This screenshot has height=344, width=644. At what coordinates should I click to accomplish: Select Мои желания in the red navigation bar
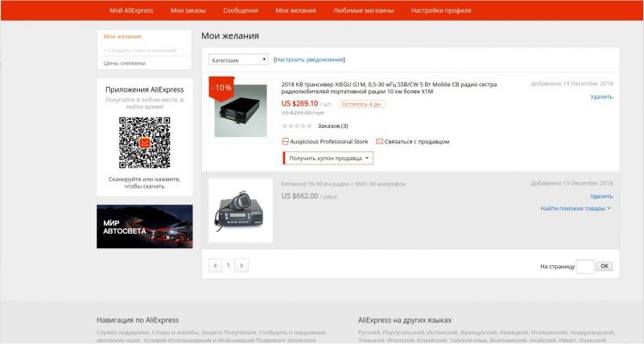[295, 10]
